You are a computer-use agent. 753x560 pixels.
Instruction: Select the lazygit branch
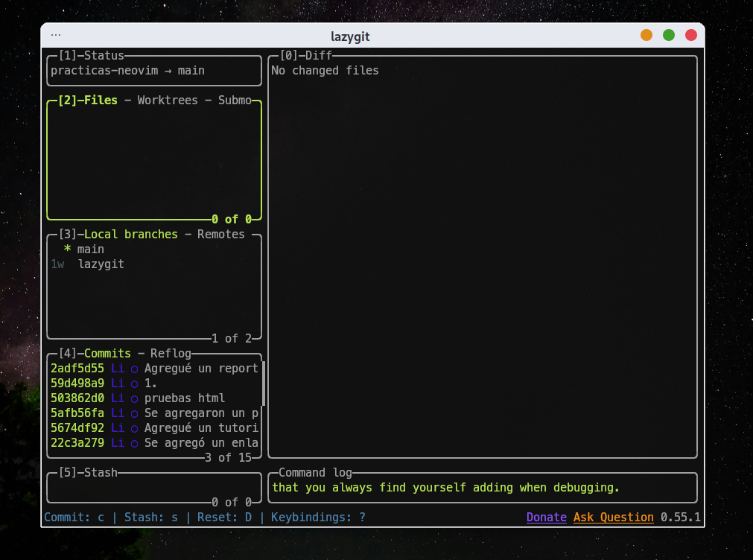101,264
